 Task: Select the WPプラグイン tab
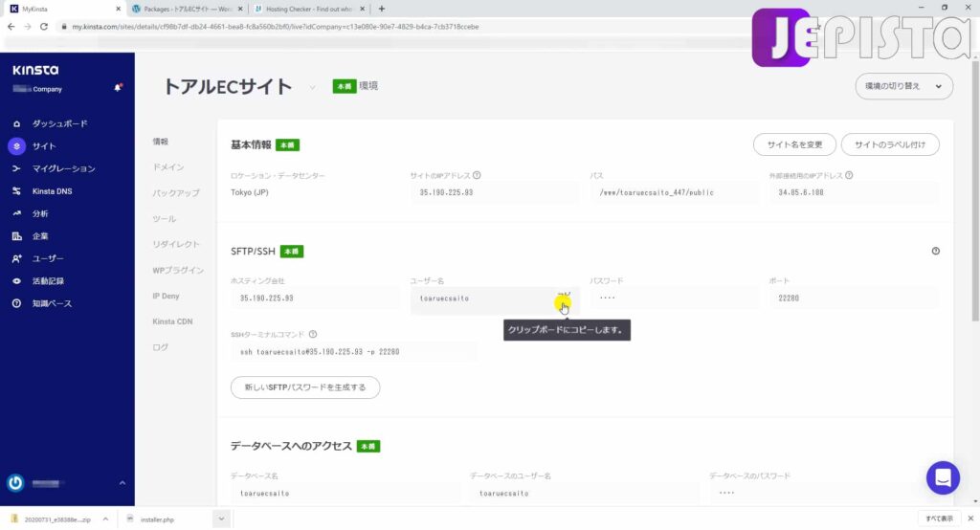pyautogui.click(x=178, y=270)
